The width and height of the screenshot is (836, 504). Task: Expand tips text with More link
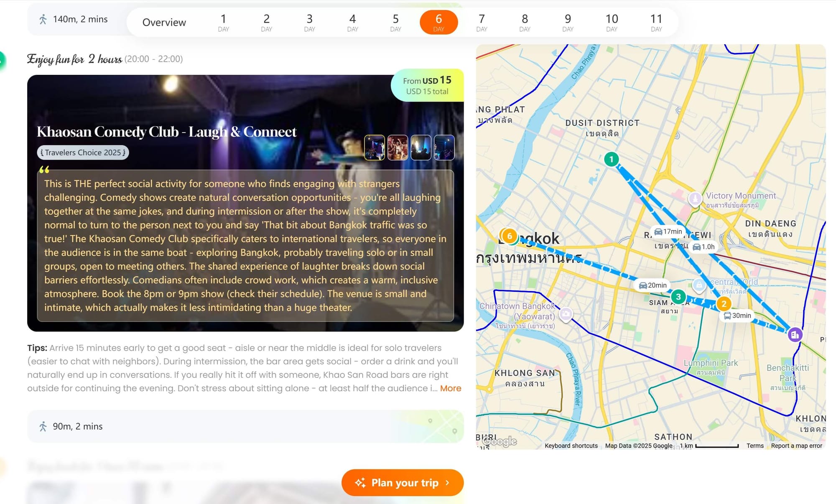pos(450,388)
